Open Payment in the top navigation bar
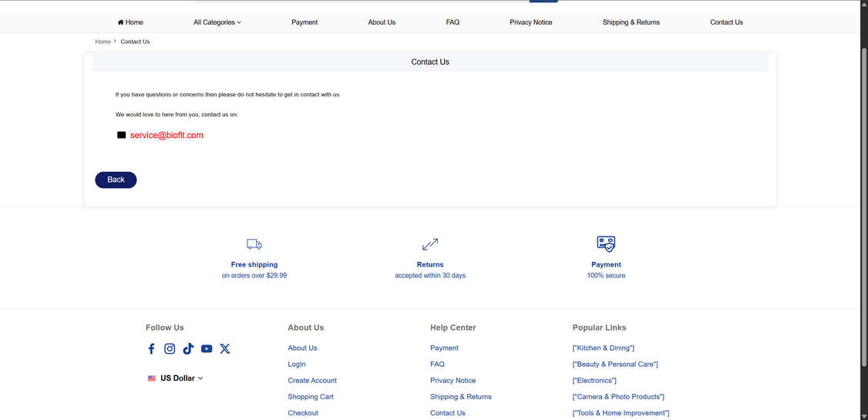868x420 pixels. (304, 22)
